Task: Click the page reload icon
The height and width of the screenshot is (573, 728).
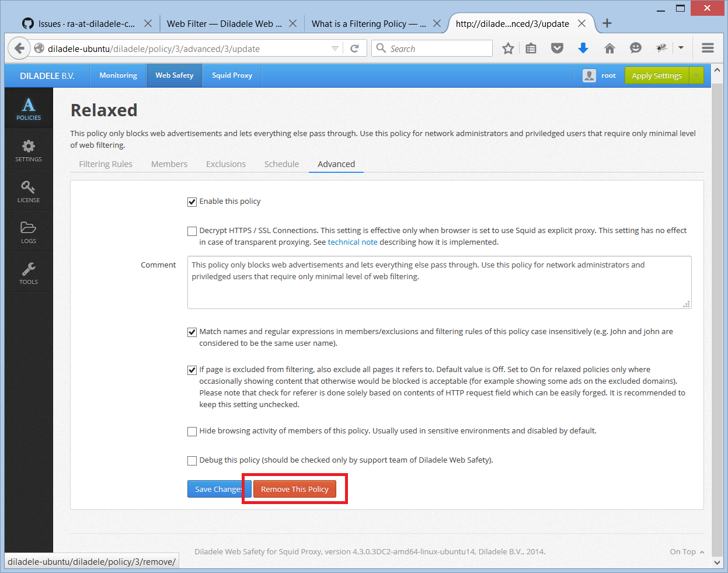Action: click(x=354, y=48)
